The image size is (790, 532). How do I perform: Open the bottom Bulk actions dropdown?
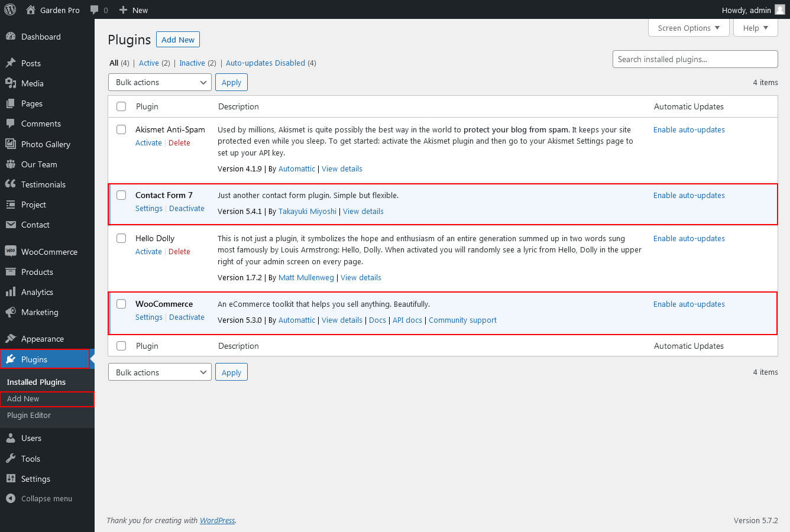click(x=160, y=372)
